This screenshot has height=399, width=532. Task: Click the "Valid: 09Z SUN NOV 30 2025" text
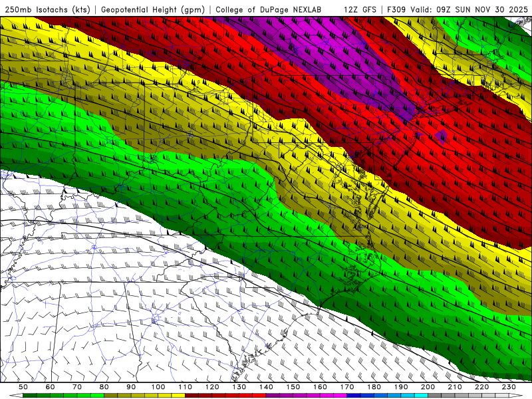tap(469, 9)
